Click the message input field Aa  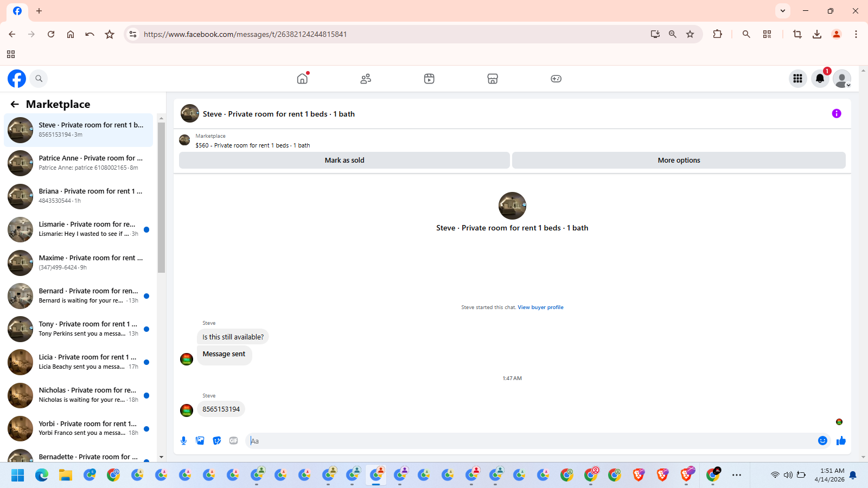532,441
